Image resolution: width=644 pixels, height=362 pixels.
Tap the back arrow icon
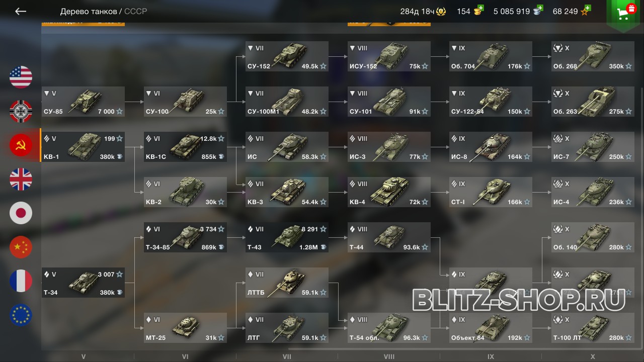20,11
